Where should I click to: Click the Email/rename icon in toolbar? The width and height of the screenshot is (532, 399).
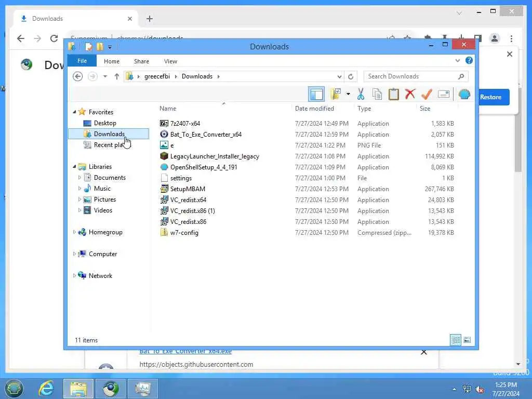point(444,94)
